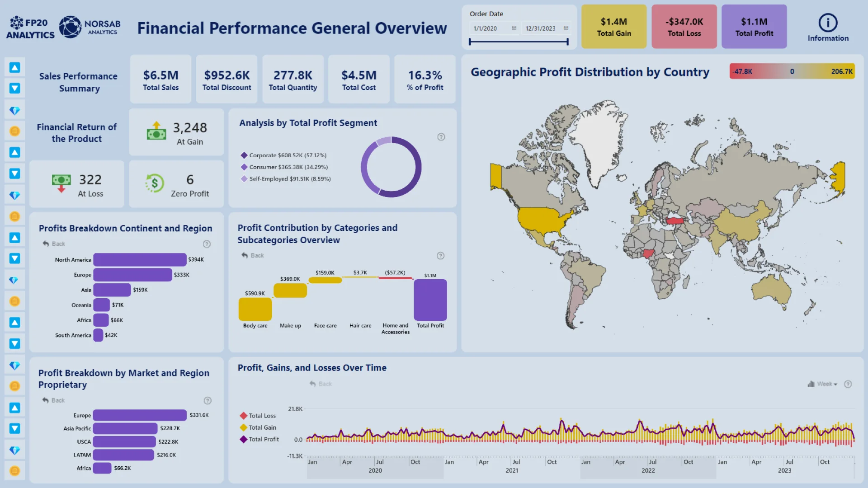
Task: Open the Week granularity dropdown
Action: point(827,384)
